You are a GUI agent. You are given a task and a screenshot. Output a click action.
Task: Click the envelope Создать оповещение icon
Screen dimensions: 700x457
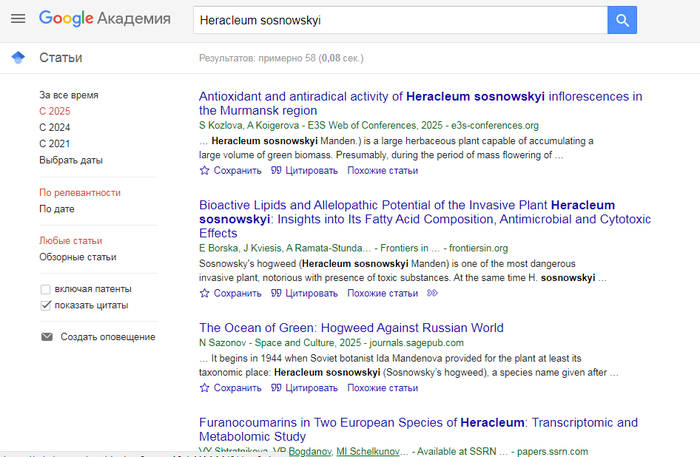[46, 337]
